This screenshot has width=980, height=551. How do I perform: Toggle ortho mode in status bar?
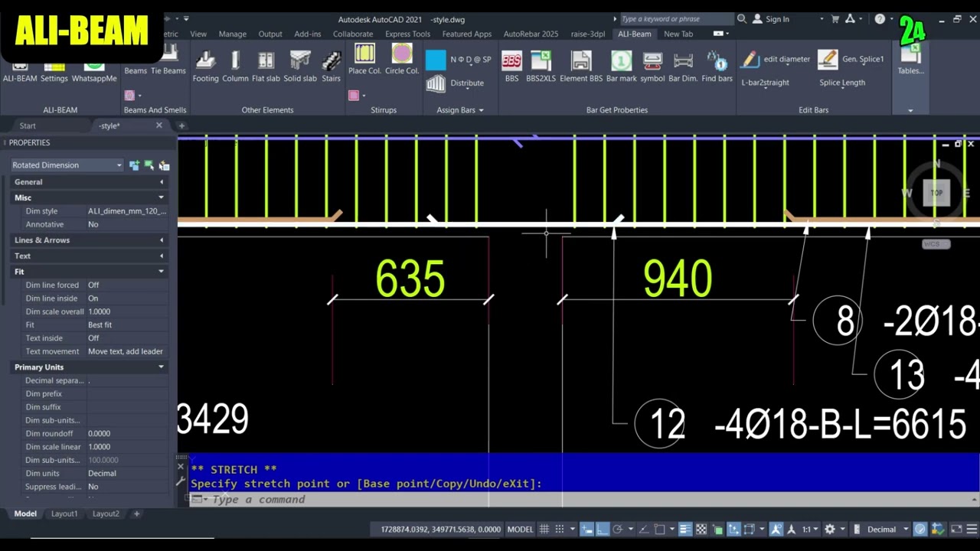coord(603,529)
